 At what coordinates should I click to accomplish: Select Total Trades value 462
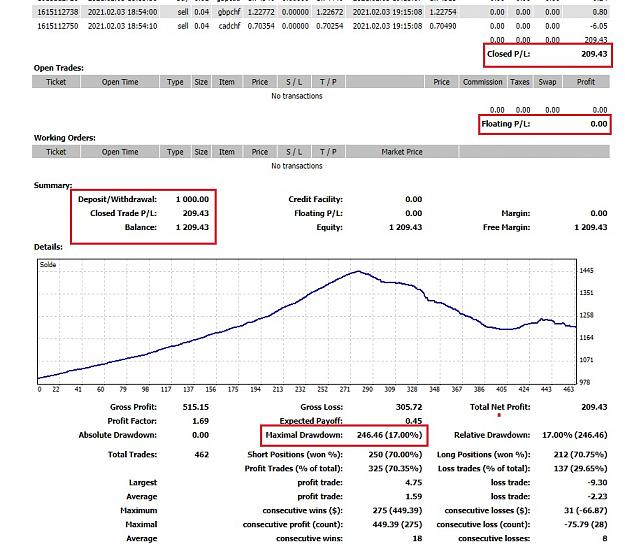[x=202, y=454]
